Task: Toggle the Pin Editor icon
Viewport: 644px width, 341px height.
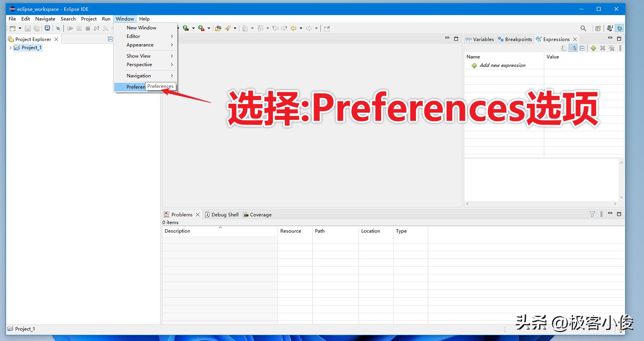Action: (327, 28)
